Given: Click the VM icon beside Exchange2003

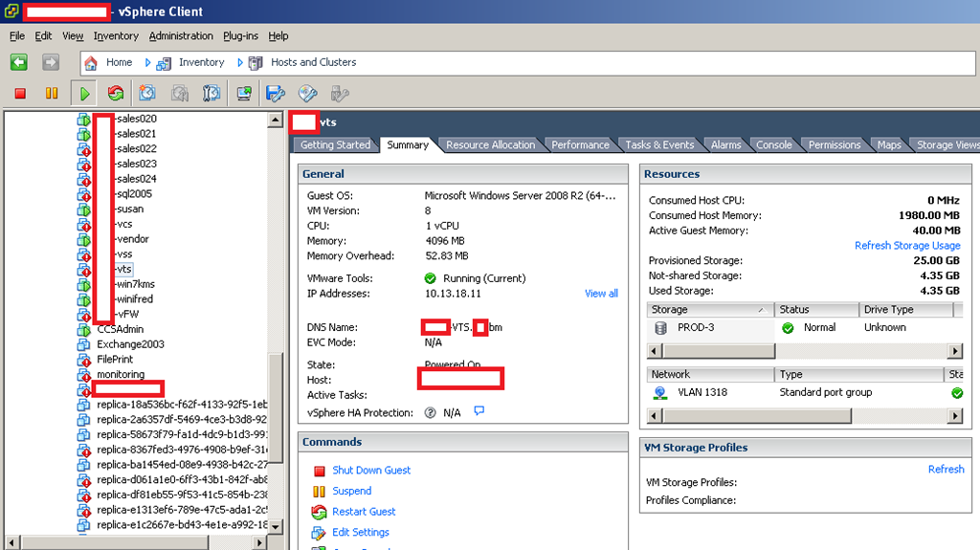Looking at the screenshot, I should pyautogui.click(x=84, y=344).
